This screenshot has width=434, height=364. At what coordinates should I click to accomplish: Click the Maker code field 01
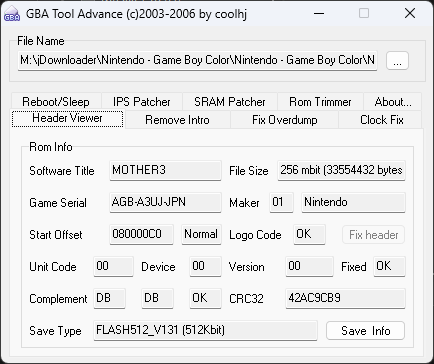[281, 202]
